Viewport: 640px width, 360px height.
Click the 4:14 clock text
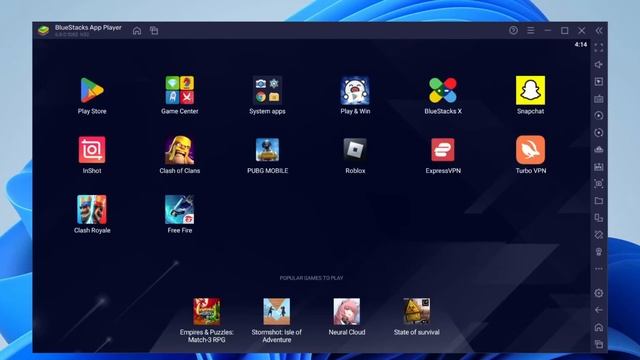click(581, 44)
